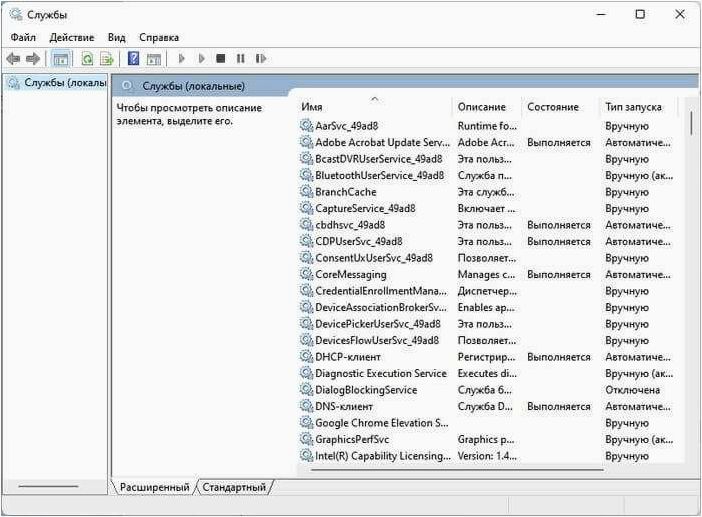Image resolution: width=702 pixels, height=517 pixels.
Task: Open the Help question-mark toolbar icon
Action: coord(133,59)
